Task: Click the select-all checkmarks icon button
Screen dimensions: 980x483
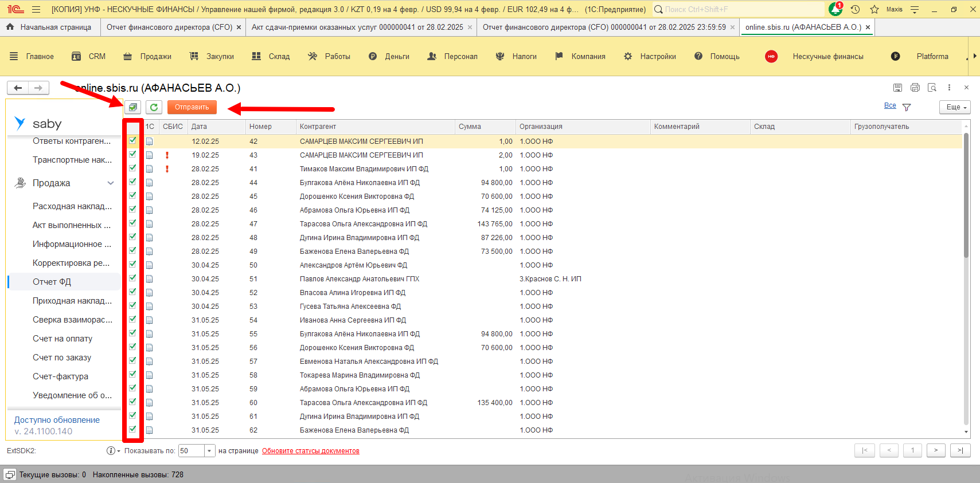Action: click(x=132, y=107)
